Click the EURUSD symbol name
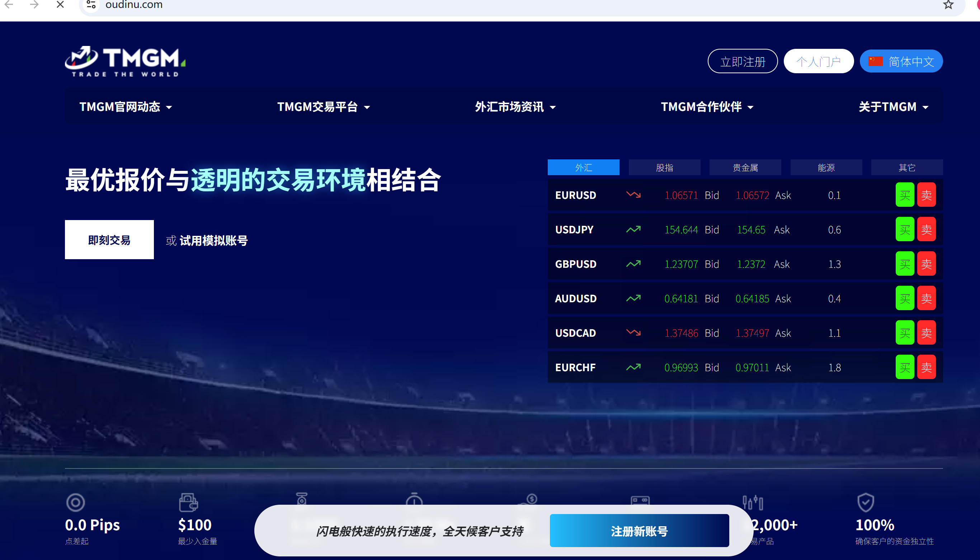The width and height of the screenshot is (980, 560). (575, 195)
